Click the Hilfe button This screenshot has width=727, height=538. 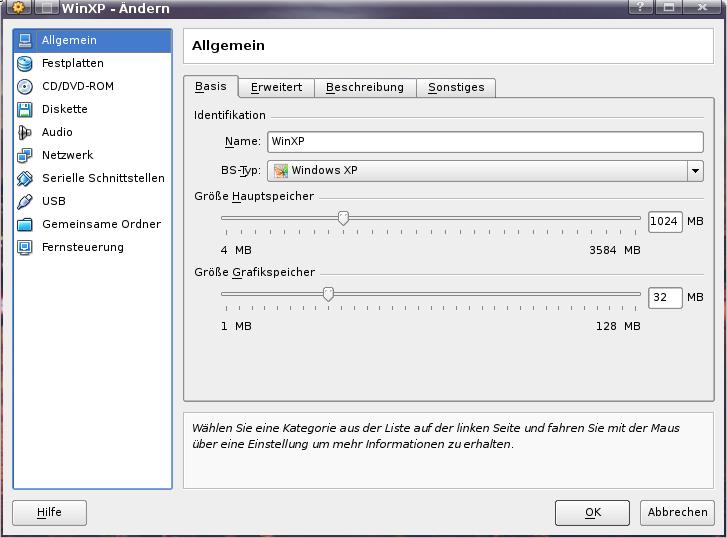pyautogui.click(x=49, y=512)
